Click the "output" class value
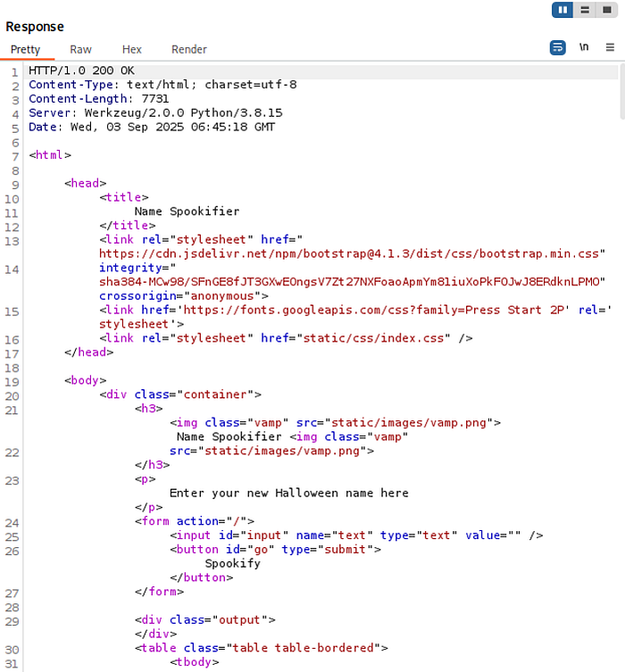The width and height of the screenshot is (625, 672). tap(239, 620)
